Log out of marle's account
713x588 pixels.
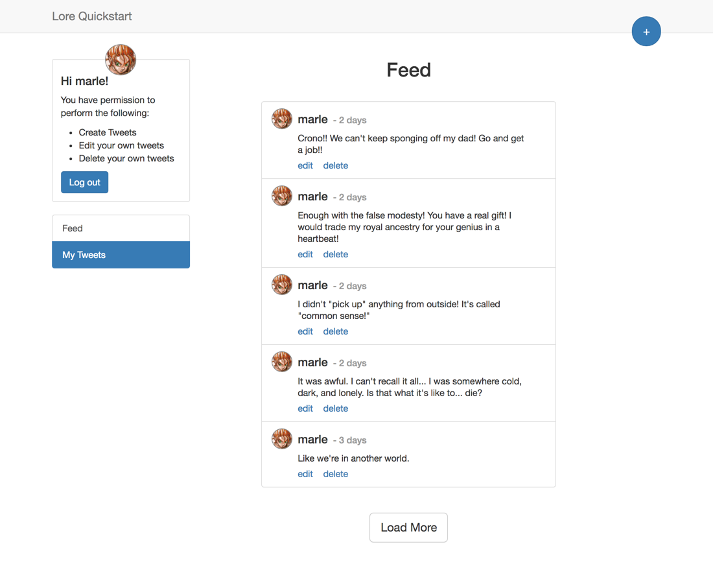pyautogui.click(x=84, y=182)
